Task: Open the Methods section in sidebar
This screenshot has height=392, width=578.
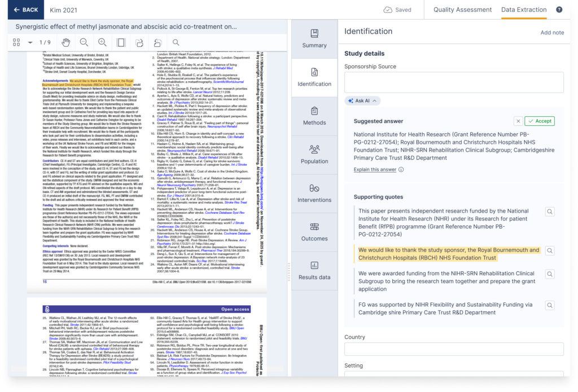Action: pyautogui.click(x=314, y=115)
